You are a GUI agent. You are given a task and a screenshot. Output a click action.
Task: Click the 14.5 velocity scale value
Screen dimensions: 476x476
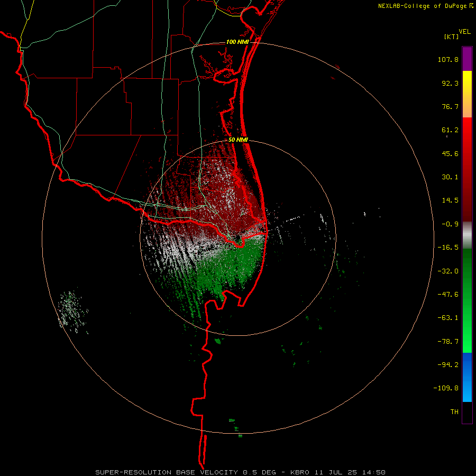point(450,200)
